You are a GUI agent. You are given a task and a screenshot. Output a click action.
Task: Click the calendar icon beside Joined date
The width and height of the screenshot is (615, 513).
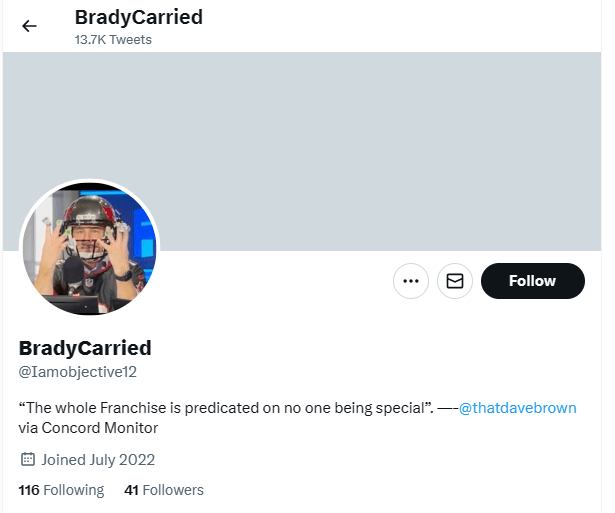click(x=27, y=460)
